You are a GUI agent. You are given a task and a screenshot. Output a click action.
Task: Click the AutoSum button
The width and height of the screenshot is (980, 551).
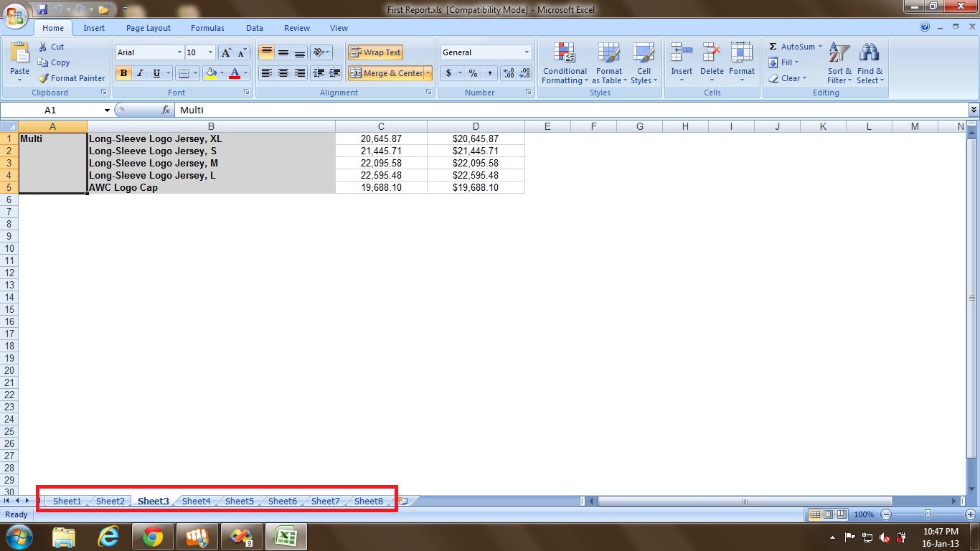[x=792, y=47]
